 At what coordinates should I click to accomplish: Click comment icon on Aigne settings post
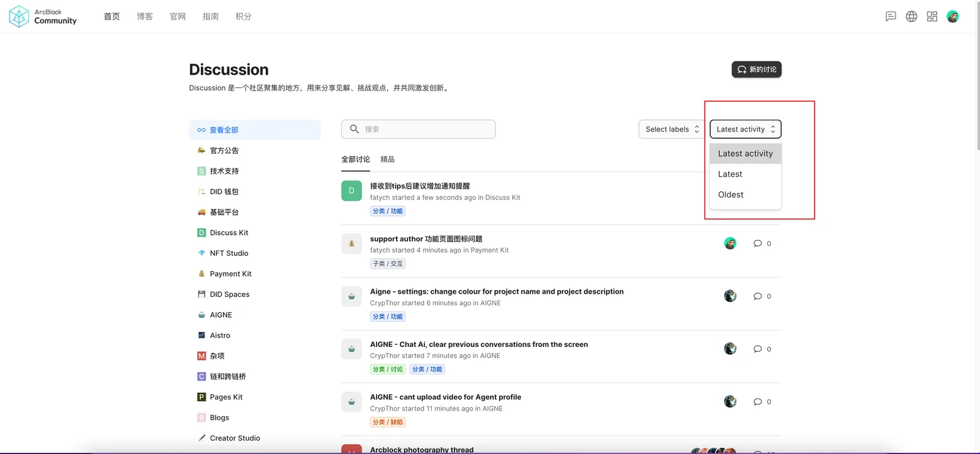[758, 296]
